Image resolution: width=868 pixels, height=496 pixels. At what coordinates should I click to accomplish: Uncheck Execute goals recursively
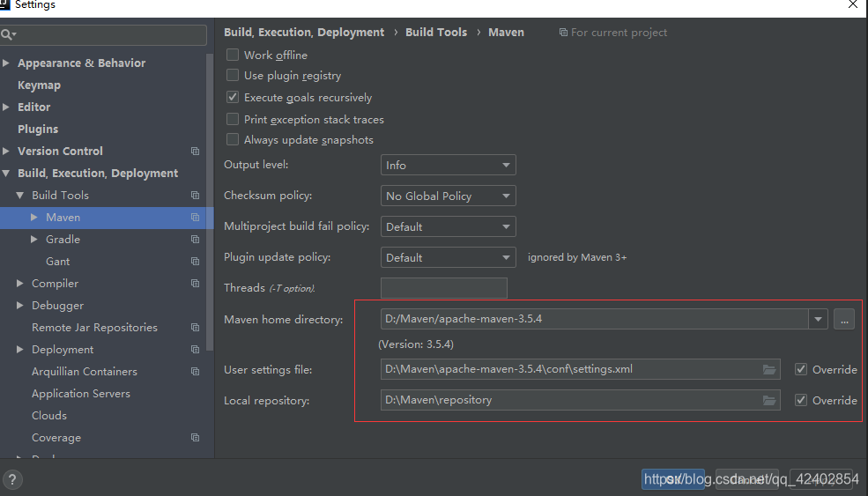coord(233,98)
